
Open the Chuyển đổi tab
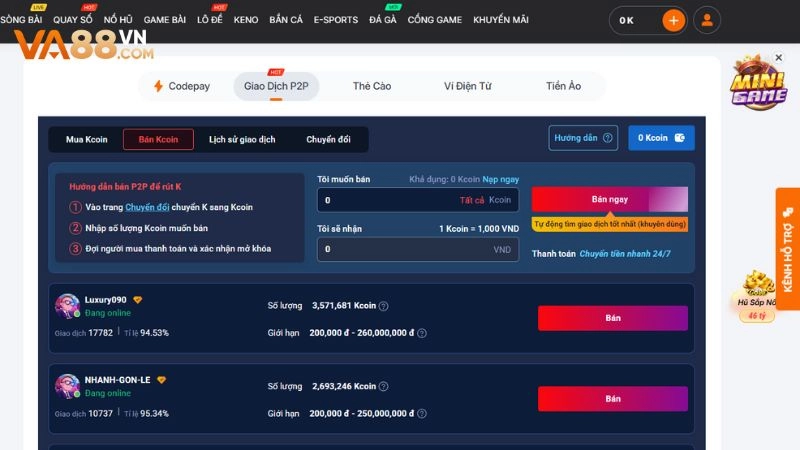tap(328, 139)
